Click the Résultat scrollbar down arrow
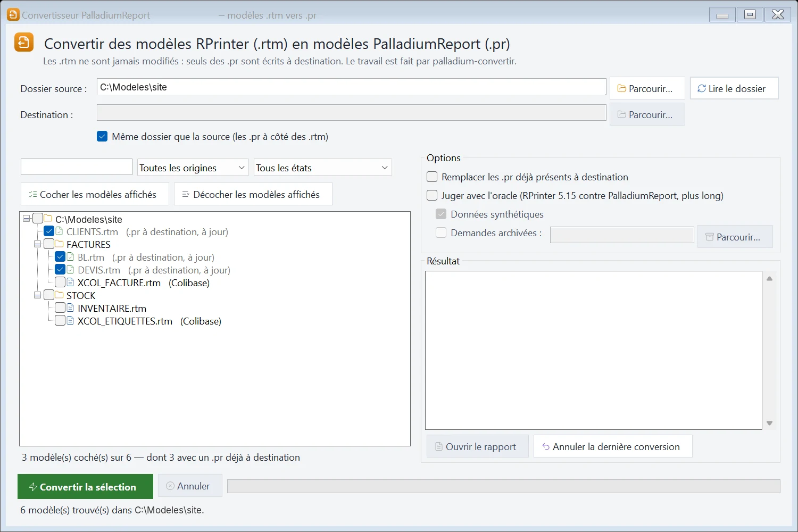 [x=769, y=423]
